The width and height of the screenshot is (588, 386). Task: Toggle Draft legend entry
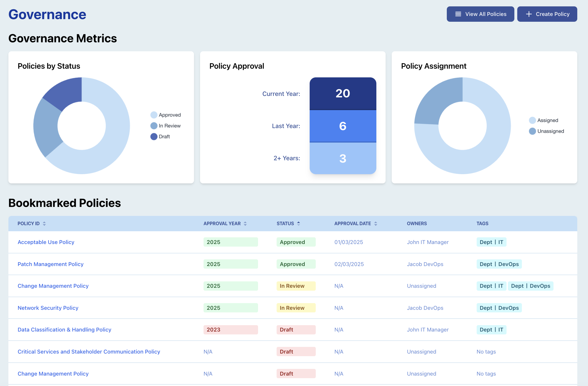tap(160, 136)
